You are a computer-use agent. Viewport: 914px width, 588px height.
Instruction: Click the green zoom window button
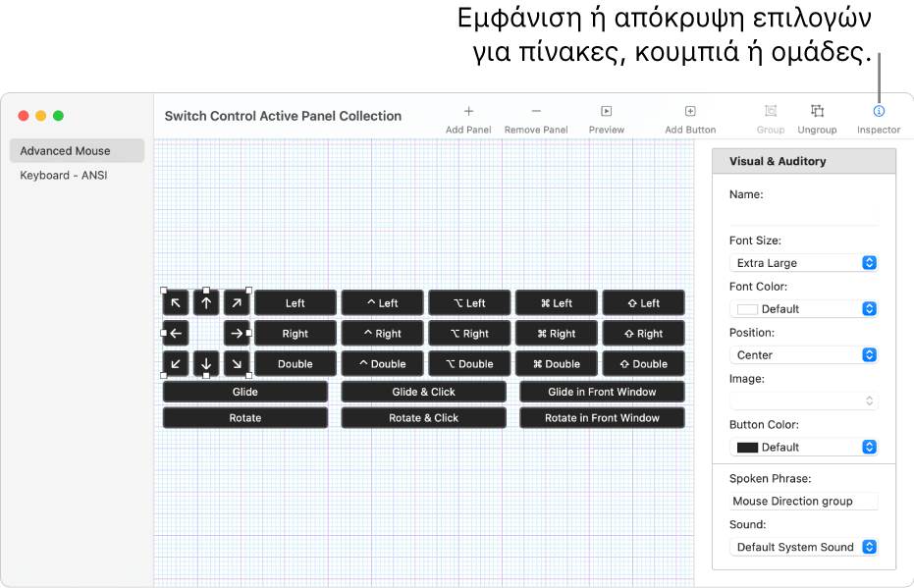(58, 116)
